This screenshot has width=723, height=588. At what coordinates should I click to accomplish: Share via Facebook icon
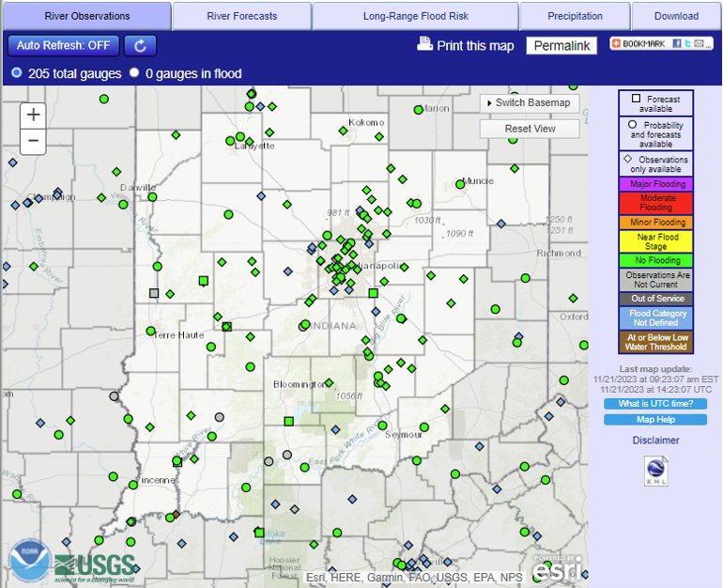pyautogui.click(x=677, y=44)
